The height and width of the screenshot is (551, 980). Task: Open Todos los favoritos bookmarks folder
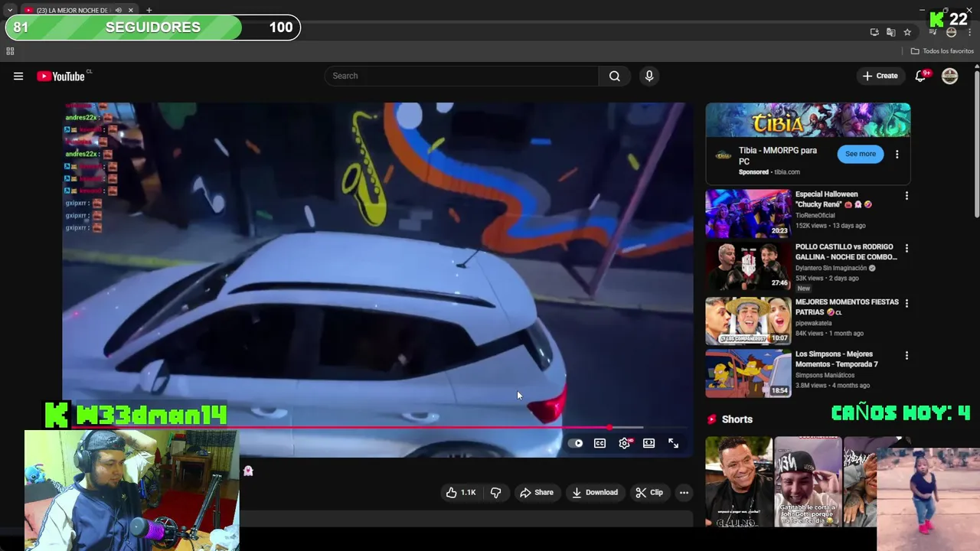point(942,51)
